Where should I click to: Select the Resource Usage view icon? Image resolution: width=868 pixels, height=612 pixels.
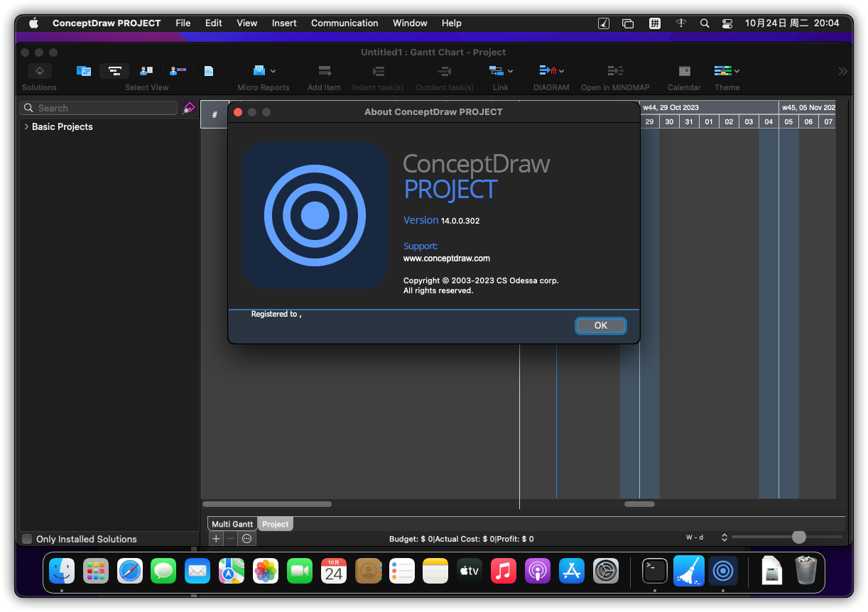coord(178,71)
